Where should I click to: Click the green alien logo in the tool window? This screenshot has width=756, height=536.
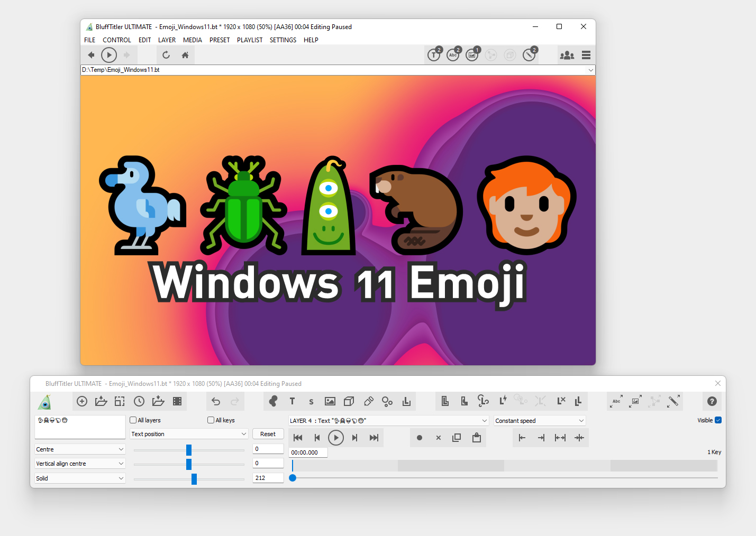pyautogui.click(x=45, y=402)
